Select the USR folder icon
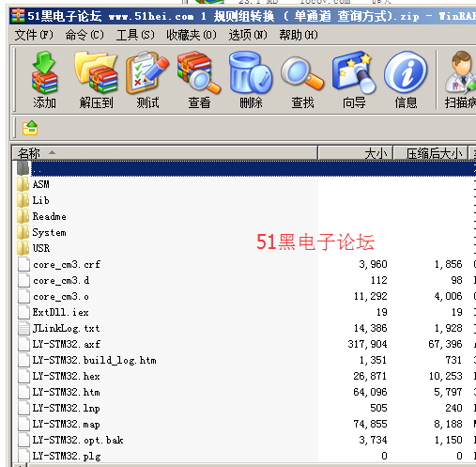The image size is (476, 467). (x=23, y=248)
